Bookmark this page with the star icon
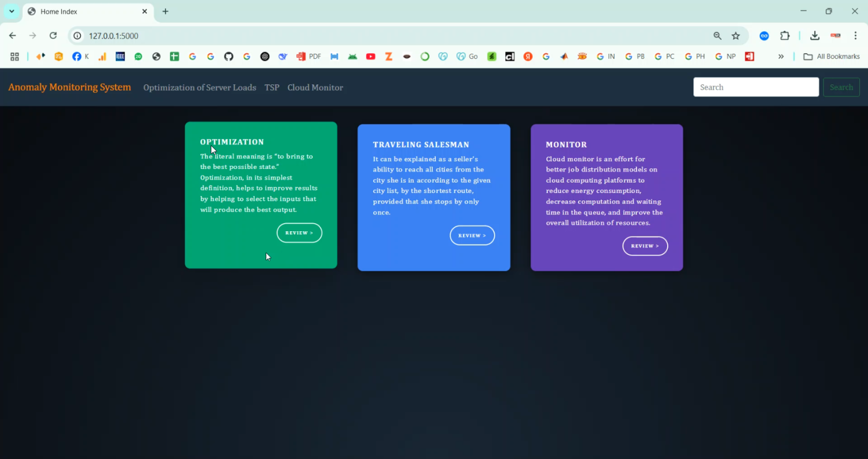Viewport: 868px width, 459px height. tap(736, 36)
